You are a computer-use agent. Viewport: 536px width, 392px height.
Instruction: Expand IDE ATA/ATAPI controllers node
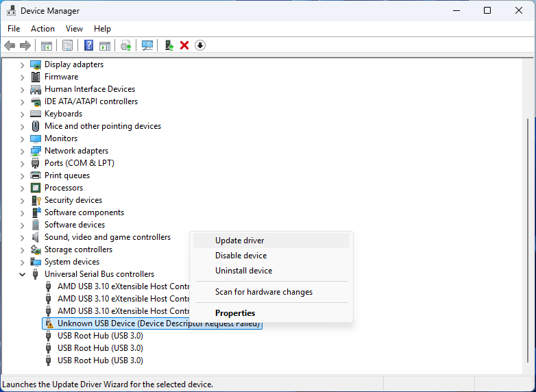22,102
